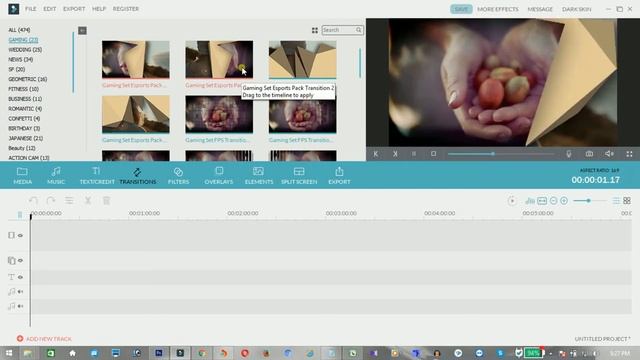640x360 pixels.
Task: Show ALL (474) transitions
Action: (19, 30)
